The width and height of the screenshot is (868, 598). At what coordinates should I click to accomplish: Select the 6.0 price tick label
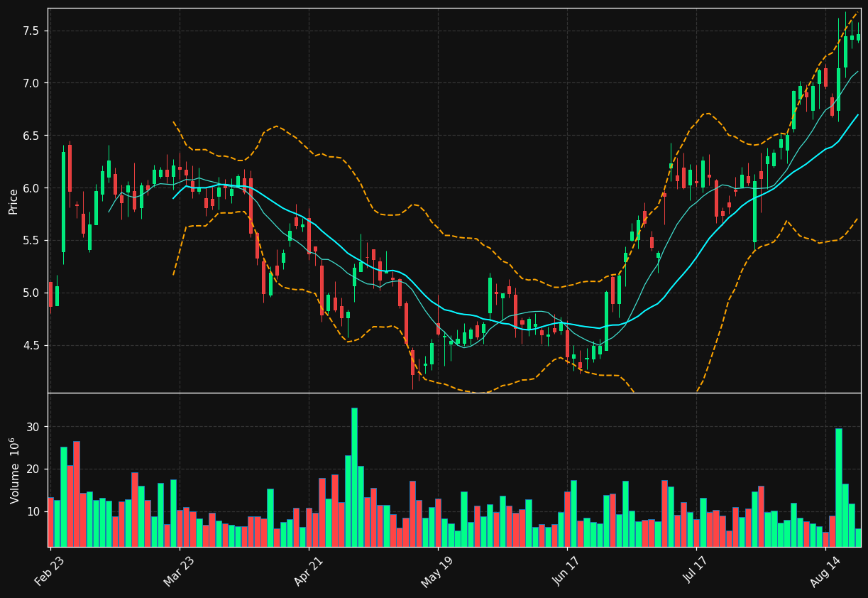(x=31, y=188)
